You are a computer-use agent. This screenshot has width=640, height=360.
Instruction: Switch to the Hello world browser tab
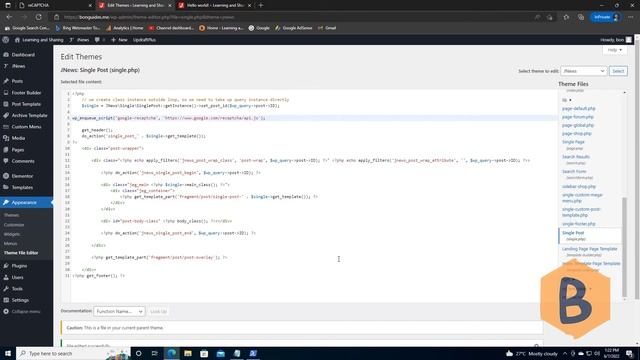click(215, 5)
